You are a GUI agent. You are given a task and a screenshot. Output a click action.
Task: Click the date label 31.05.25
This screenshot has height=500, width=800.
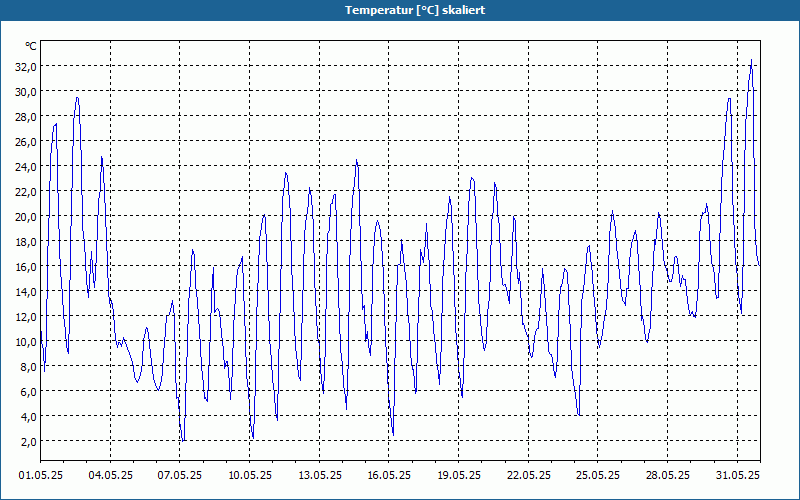[738, 475]
